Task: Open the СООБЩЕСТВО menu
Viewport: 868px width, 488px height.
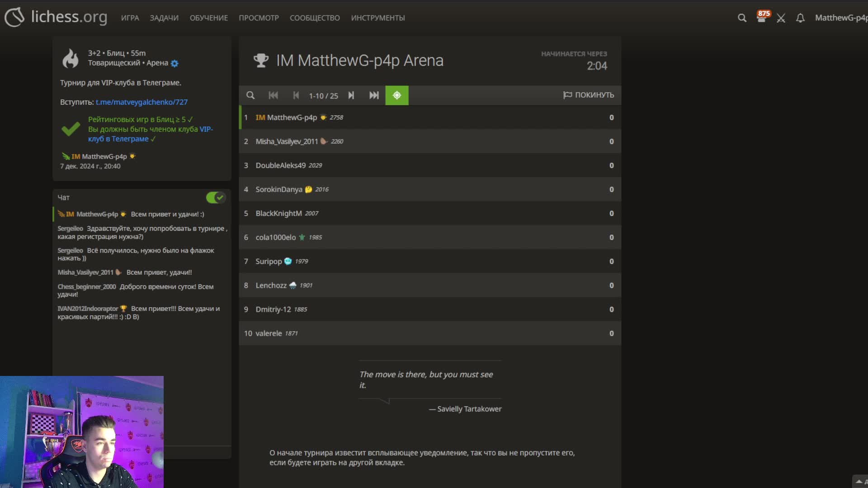Action: tap(315, 18)
